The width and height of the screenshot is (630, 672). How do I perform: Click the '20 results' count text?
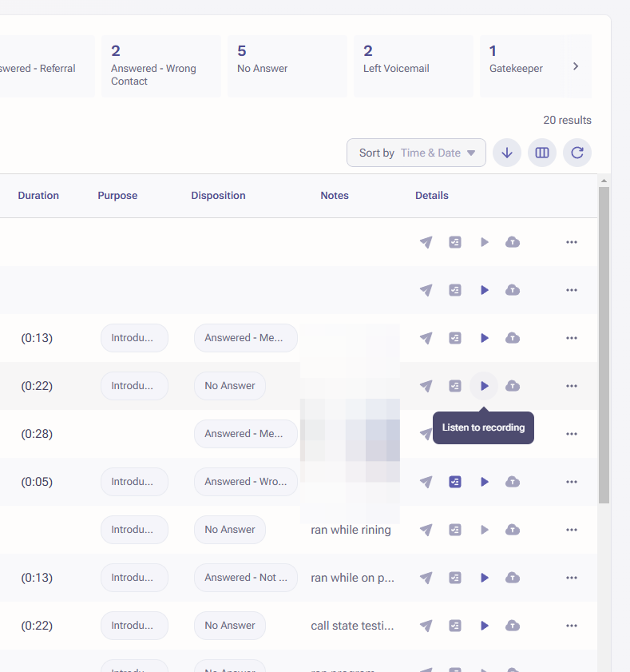tap(567, 120)
